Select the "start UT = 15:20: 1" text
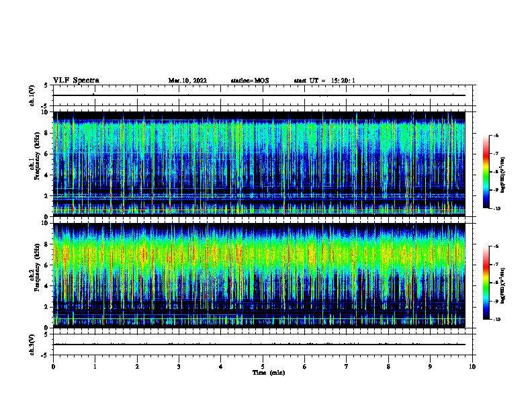The width and height of the screenshot is (532, 411). [x=324, y=81]
